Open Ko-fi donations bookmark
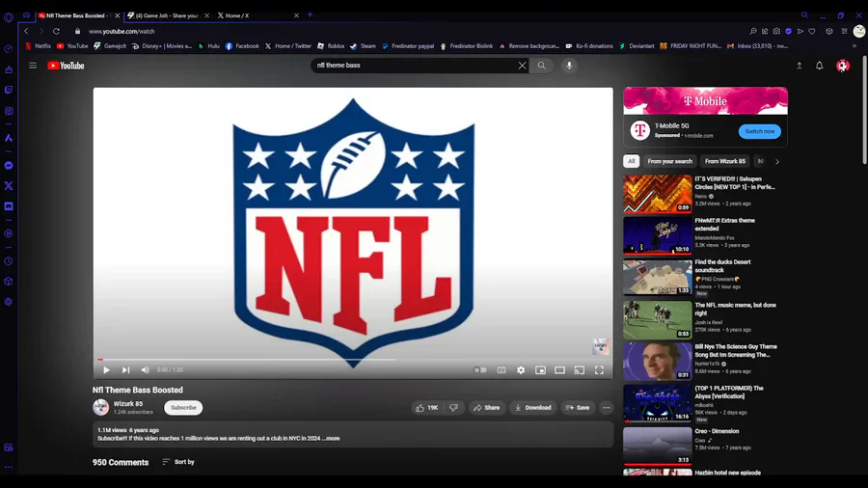The image size is (868, 488). click(589, 46)
